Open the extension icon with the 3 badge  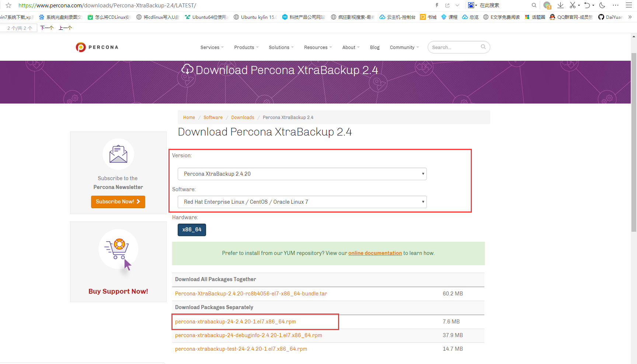(x=547, y=5)
